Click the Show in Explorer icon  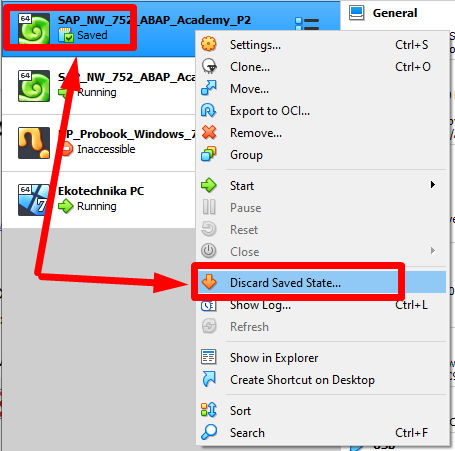pyautogui.click(x=209, y=357)
